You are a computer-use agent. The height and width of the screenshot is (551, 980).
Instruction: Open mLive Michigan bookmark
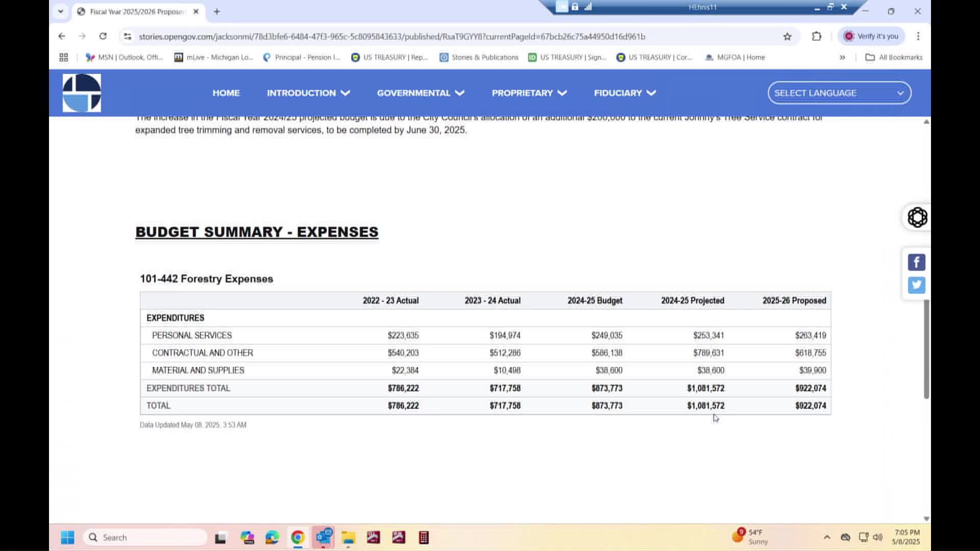pyautogui.click(x=214, y=57)
